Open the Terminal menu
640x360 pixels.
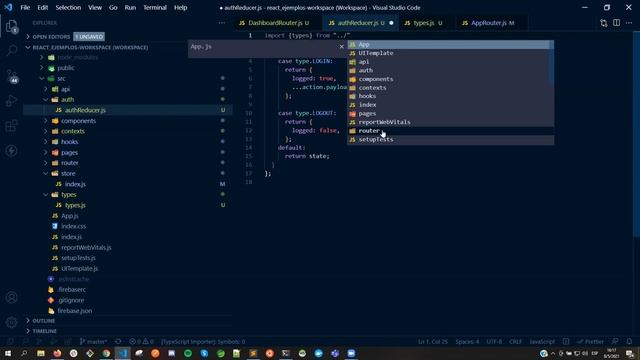pyautogui.click(x=155, y=7)
